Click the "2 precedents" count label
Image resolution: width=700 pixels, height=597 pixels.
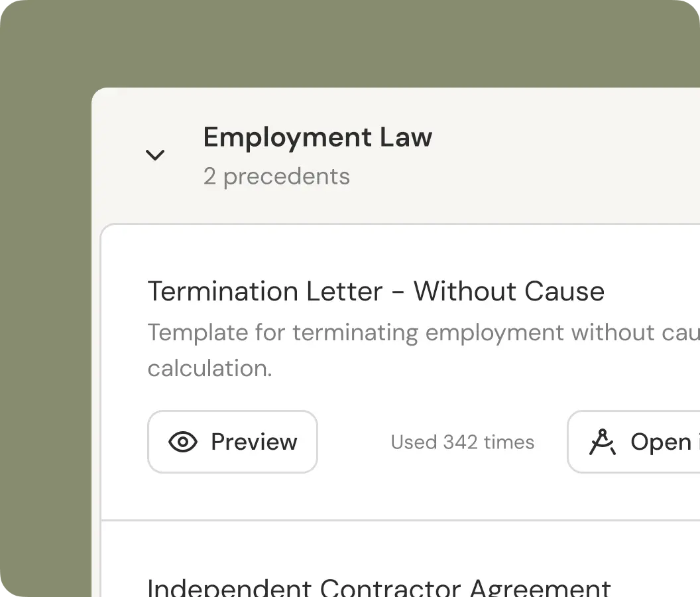tap(276, 176)
